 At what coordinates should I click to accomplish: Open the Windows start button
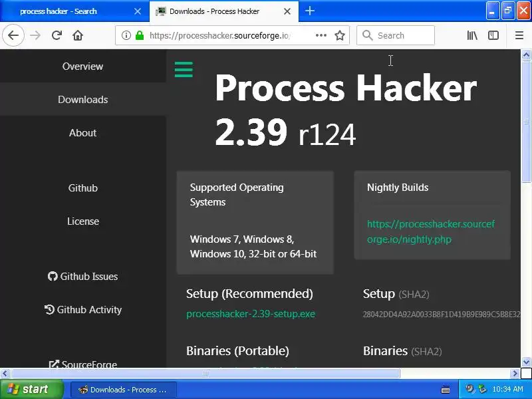[31, 389]
